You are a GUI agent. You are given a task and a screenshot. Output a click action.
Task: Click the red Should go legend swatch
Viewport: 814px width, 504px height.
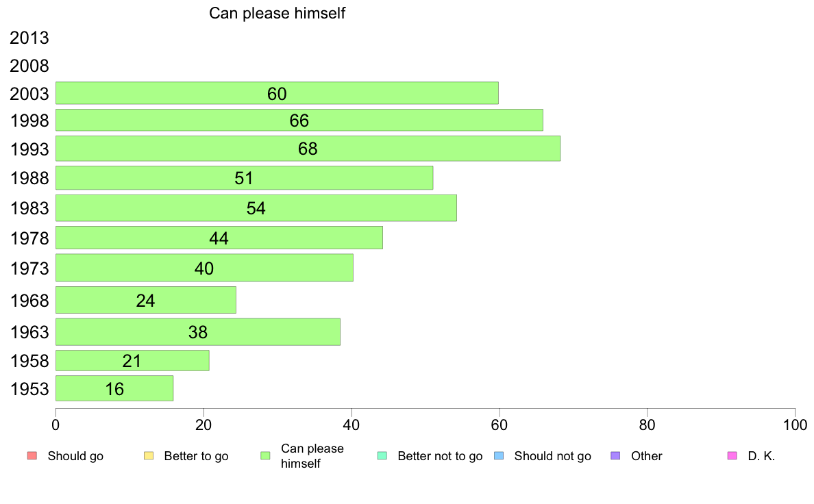(32, 456)
